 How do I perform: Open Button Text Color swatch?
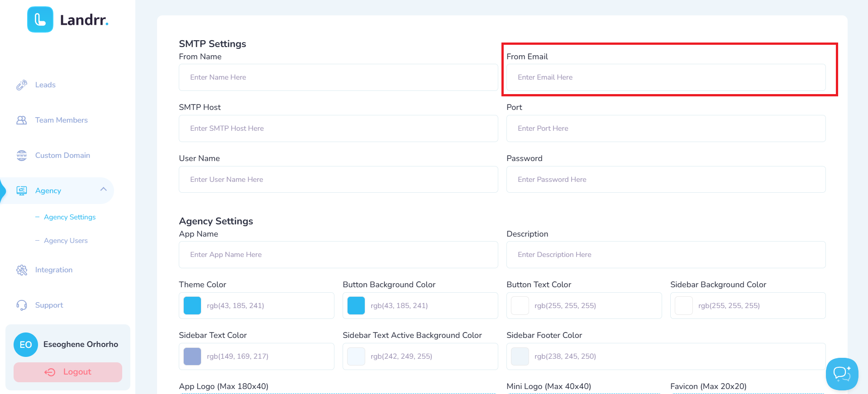tap(520, 306)
